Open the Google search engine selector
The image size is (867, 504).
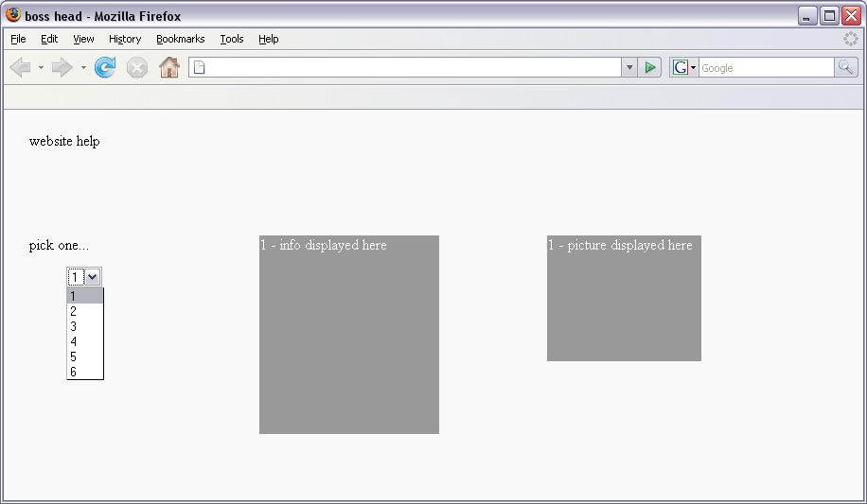click(x=684, y=67)
